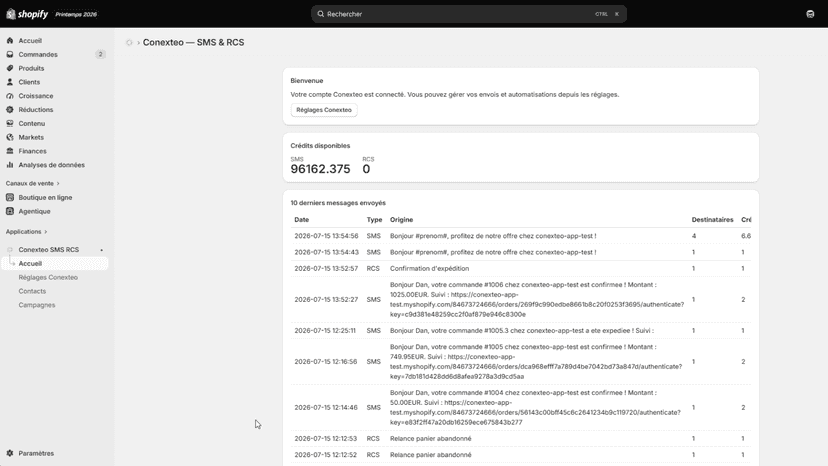Click the app icon before Conexteo breadcrumb

tap(129, 42)
